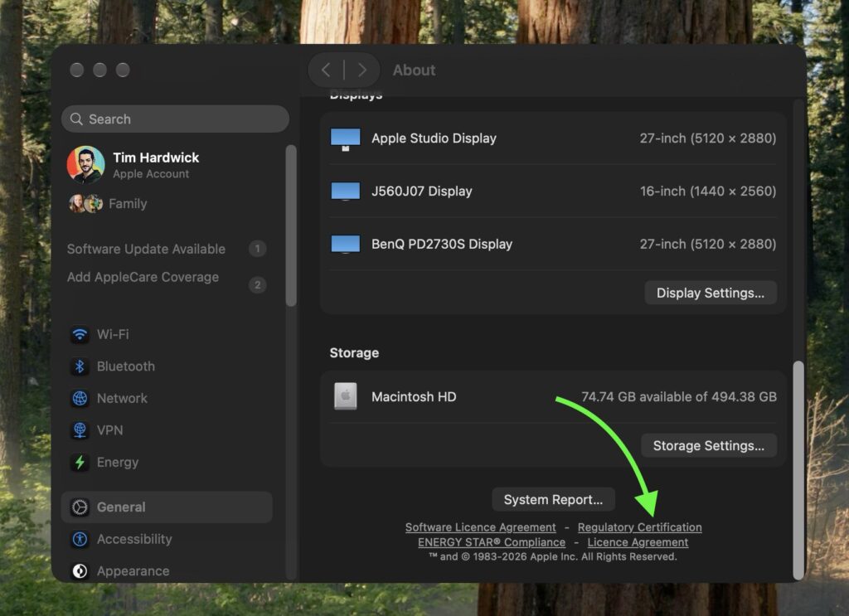Click the About pane scrollbar thumb

click(798, 470)
